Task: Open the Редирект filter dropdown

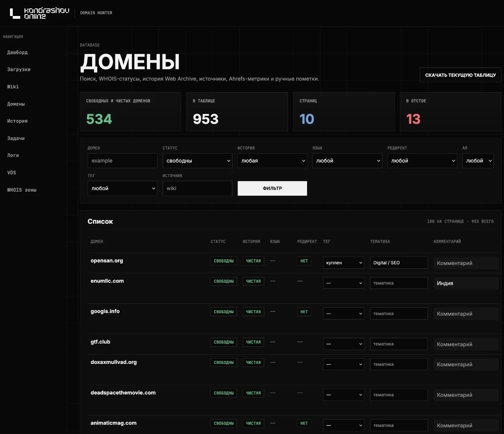Action: click(x=422, y=161)
